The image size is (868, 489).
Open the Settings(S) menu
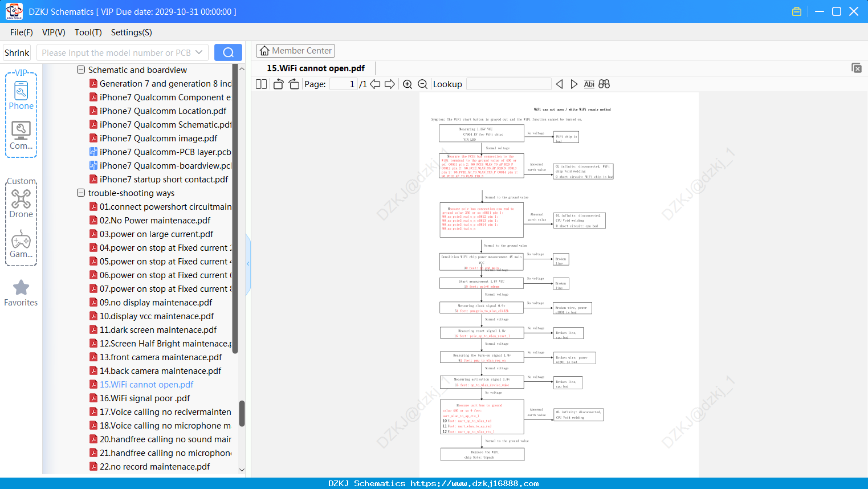click(x=132, y=32)
